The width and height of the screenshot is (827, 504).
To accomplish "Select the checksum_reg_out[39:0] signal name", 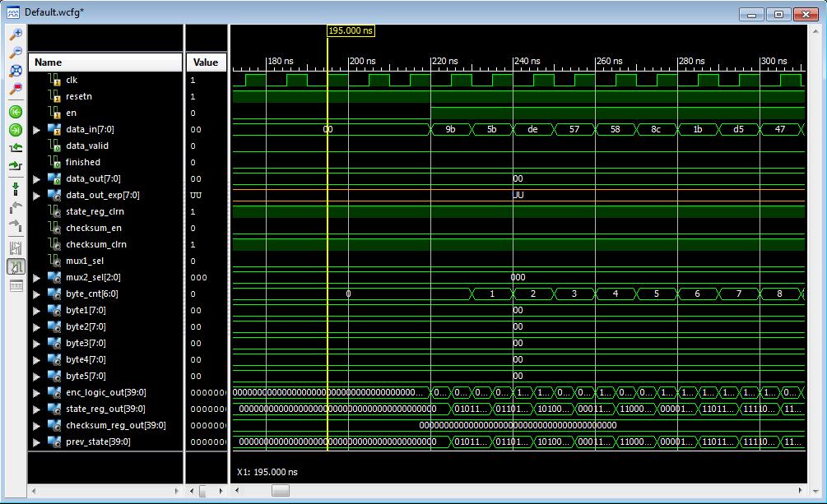I will pos(115,425).
